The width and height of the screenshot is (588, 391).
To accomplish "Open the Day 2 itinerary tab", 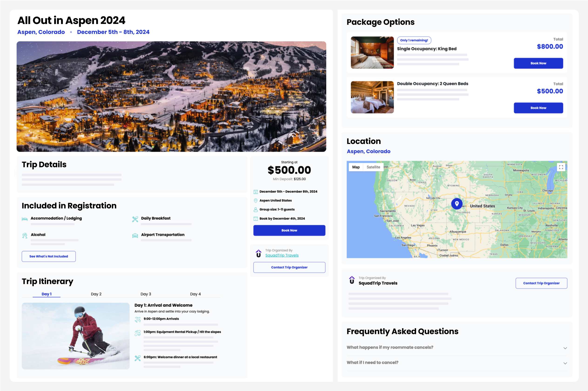I will [96, 294].
